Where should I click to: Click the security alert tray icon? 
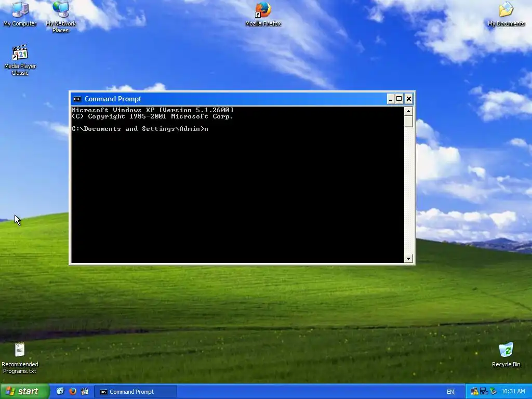pos(474,392)
